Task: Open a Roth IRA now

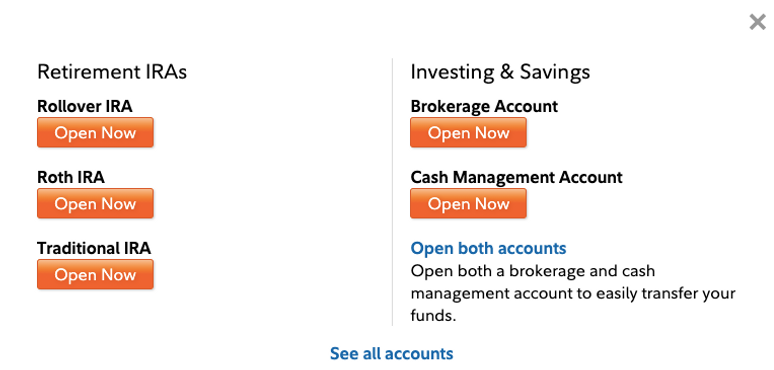Action: tap(95, 203)
